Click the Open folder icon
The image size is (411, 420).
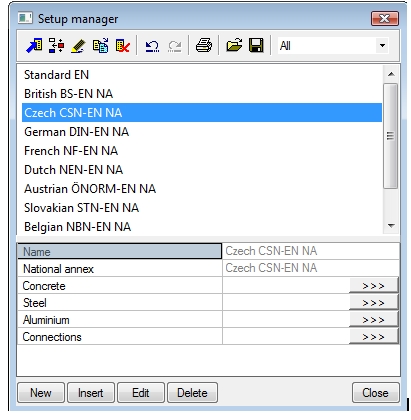pos(234,45)
